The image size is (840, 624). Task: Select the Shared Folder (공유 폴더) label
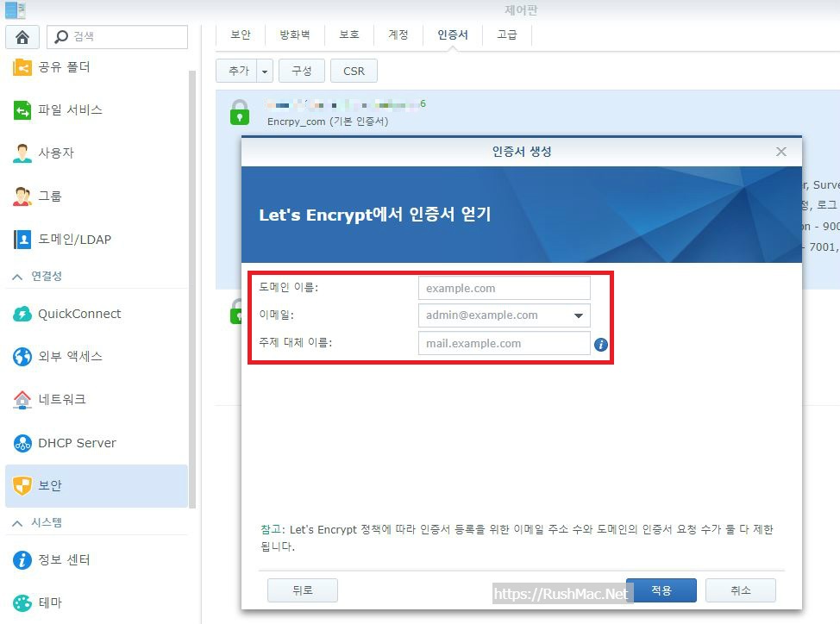[x=64, y=67]
